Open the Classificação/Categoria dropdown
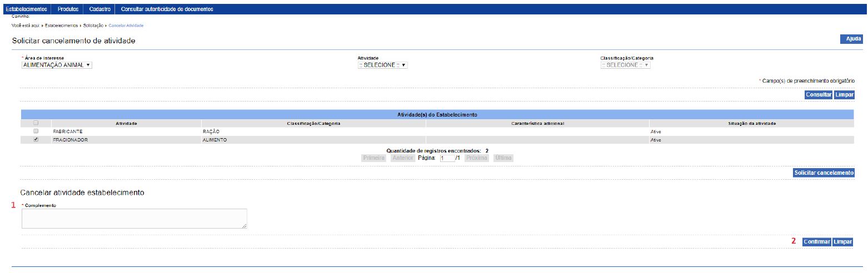The image size is (868, 273). [625, 65]
